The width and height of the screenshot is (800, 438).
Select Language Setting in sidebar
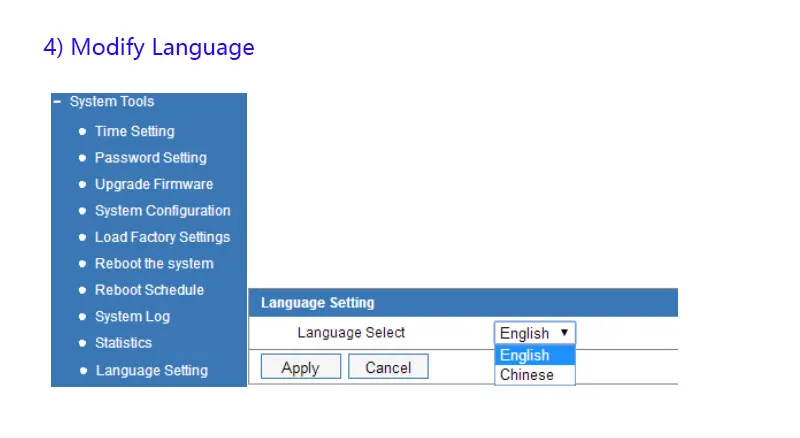tap(152, 371)
